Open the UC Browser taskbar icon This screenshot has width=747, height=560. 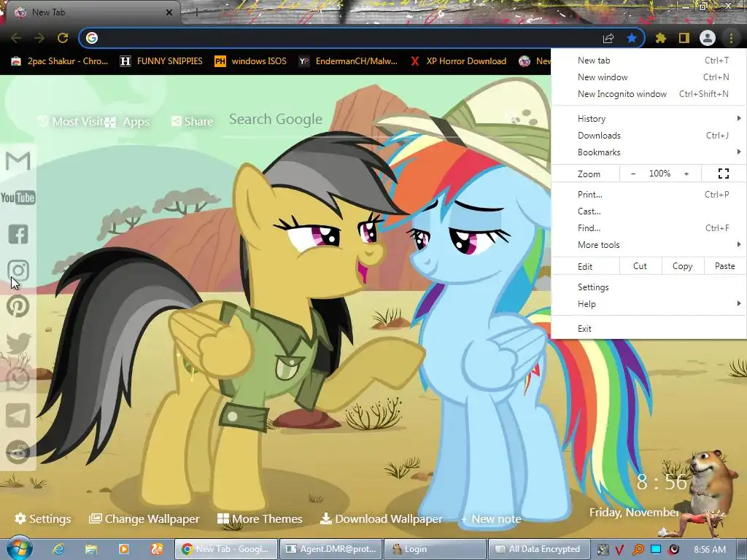(x=157, y=549)
